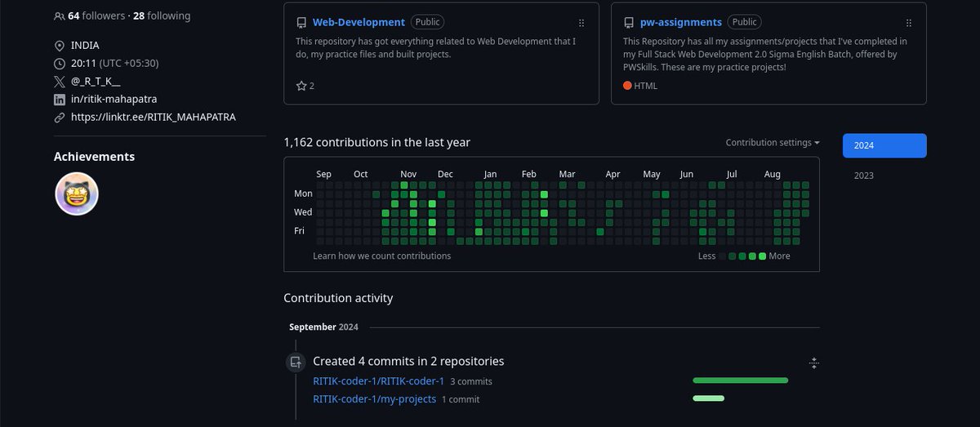Open the in/ritik-mahapatra LinkedIn link
The width and height of the screenshot is (980, 427).
click(x=114, y=100)
